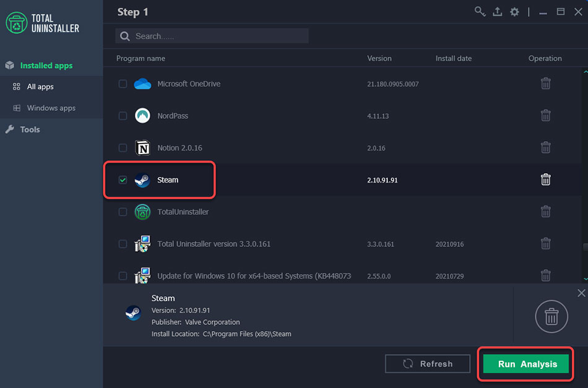Click the search magnifier icon
Screen dimensions: 588x388
[x=125, y=36]
